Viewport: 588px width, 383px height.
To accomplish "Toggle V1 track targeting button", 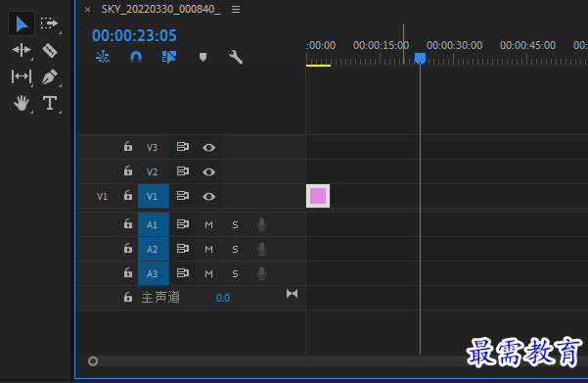I will click(x=154, y=196).
